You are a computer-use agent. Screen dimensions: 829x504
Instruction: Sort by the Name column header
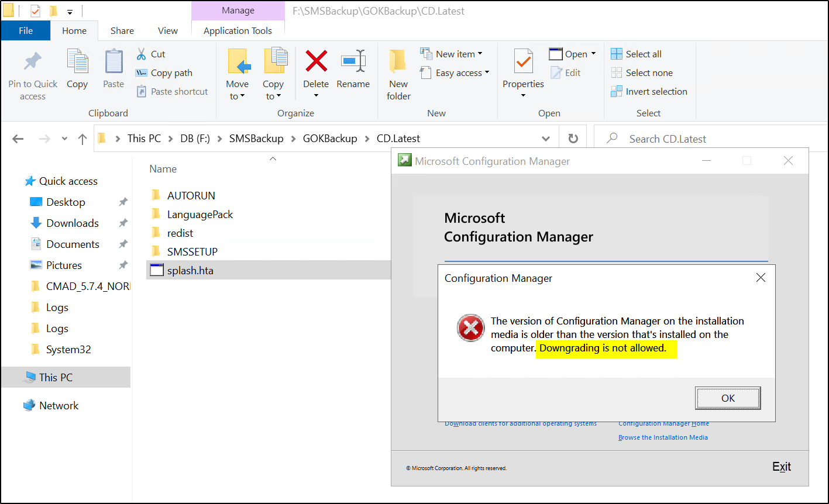163,169
